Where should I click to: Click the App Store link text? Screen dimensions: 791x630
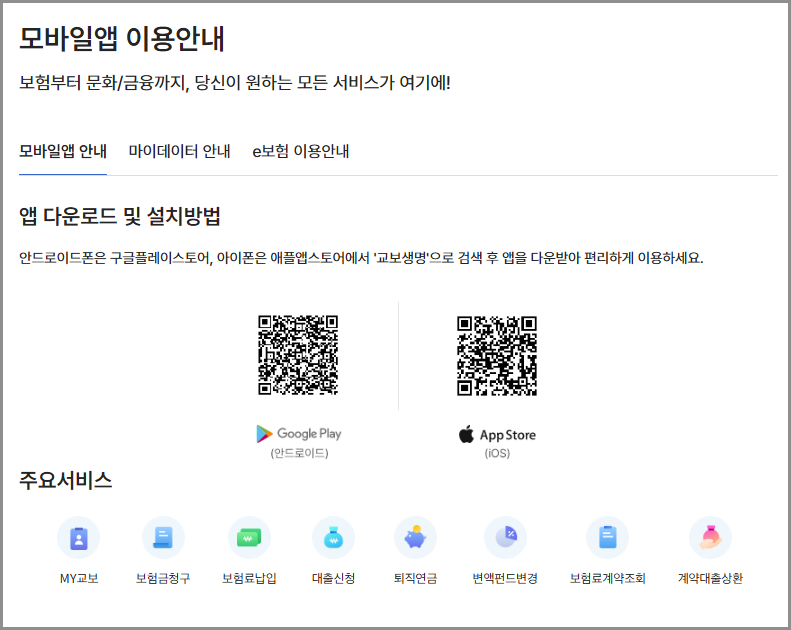click(508, 435)
